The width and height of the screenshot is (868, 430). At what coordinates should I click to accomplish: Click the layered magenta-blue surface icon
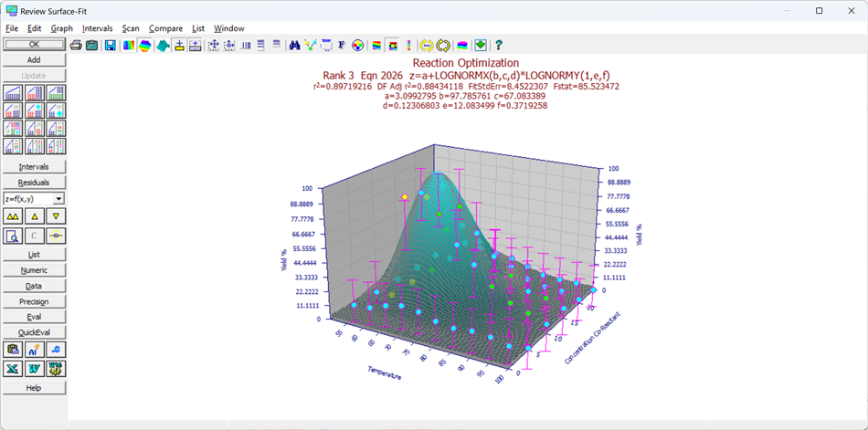coord(463,46)
